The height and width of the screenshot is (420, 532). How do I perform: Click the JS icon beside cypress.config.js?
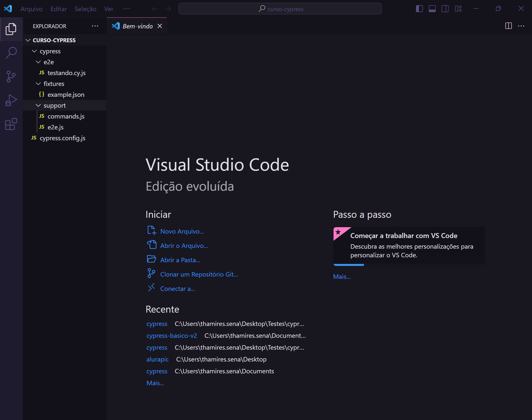pyautogui.click(x=34, y=138)
